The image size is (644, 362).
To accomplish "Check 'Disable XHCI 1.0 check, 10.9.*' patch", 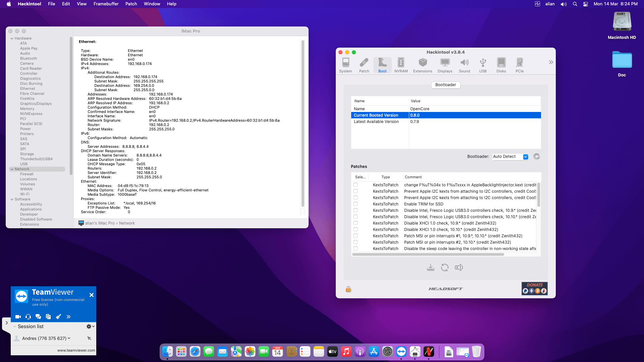I will tap(356, 223).
